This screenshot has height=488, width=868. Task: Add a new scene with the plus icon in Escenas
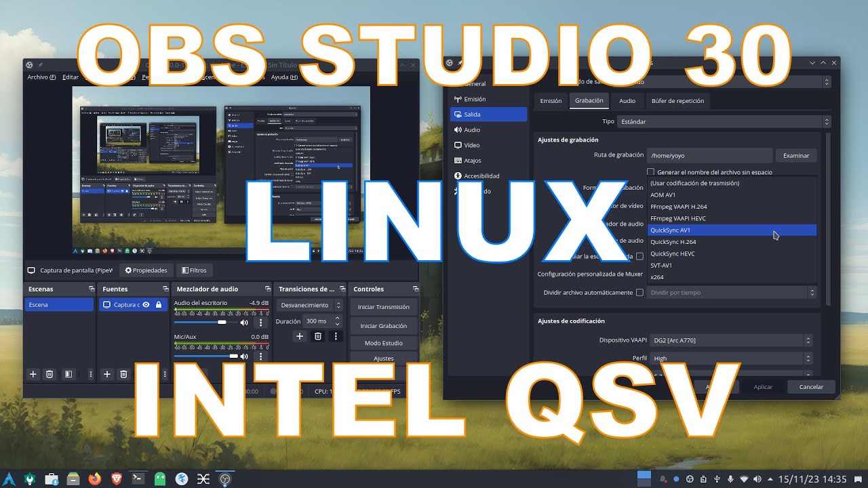click(x=33, y=374)
